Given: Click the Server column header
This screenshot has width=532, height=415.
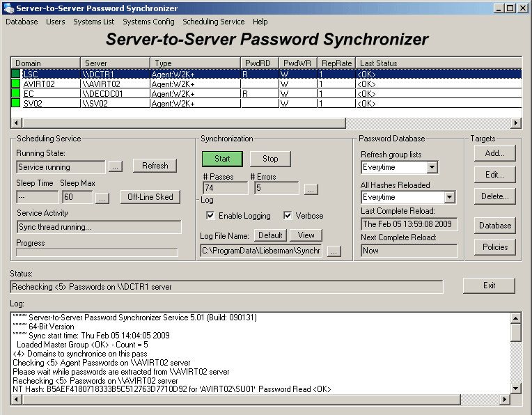Looking at the screenshot, I should (x=116, y=63).
